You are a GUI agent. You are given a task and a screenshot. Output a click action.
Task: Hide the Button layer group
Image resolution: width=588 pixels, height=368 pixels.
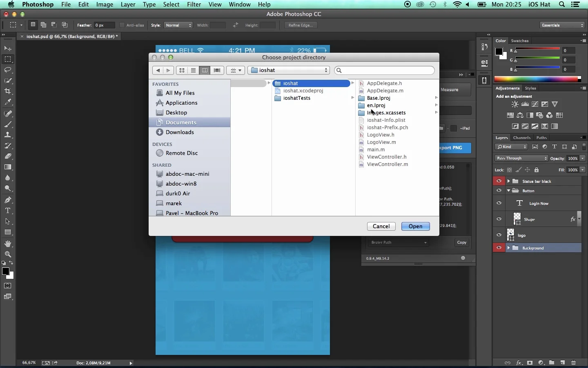(499, 191)
